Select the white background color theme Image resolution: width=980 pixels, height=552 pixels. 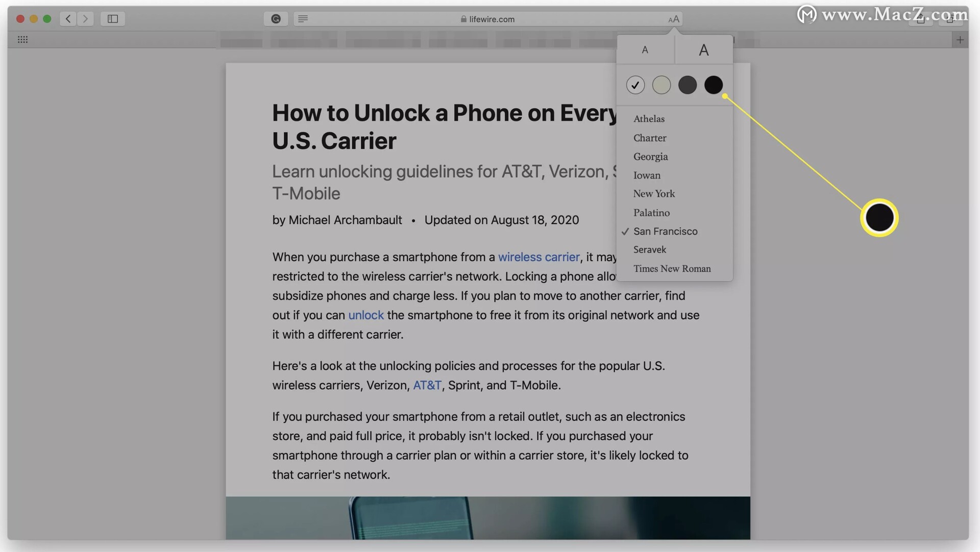(x=635, y=85)
